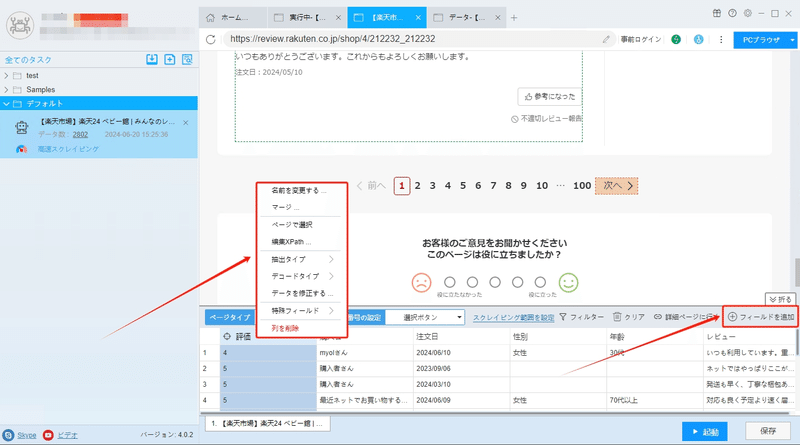The width and height of the screenshot is (800, 445).
Task: Choose 名前を変更する in the context menu
Action: coord(299,190)
